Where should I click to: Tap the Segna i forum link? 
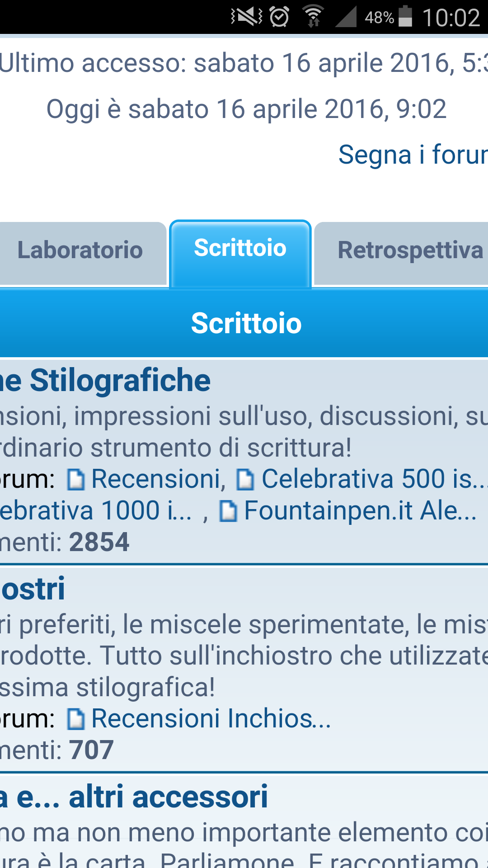pyautogui.click(x=413, y=155)
